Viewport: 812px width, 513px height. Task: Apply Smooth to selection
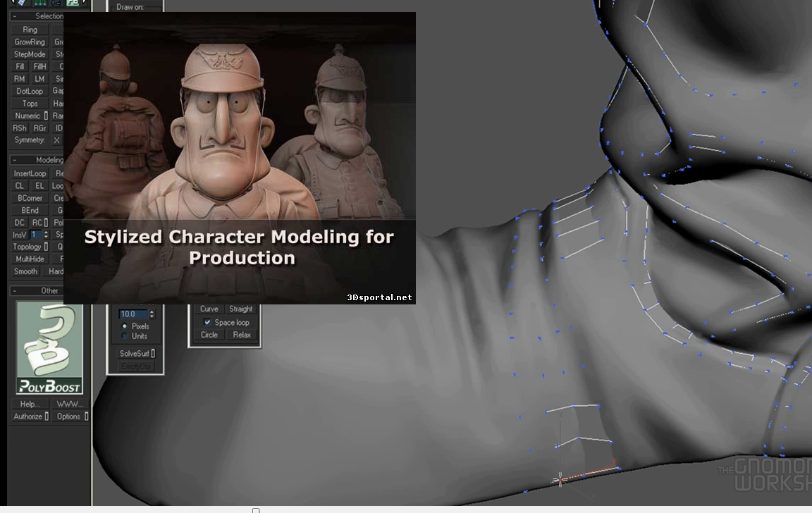pos(25,271)
